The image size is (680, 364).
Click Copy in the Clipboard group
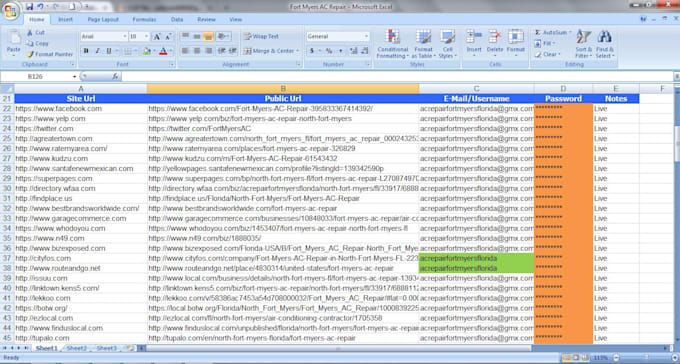(x=37, y=43)
